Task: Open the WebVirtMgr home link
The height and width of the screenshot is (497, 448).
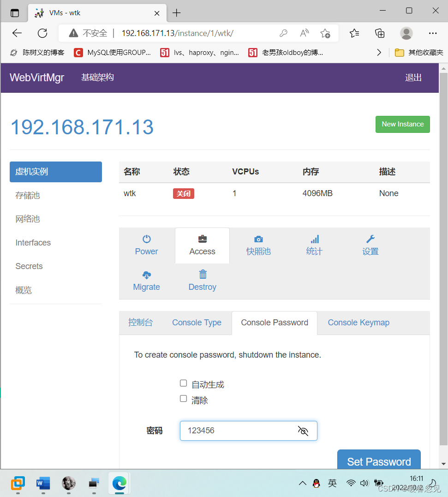Action: (x=37, y=78)
